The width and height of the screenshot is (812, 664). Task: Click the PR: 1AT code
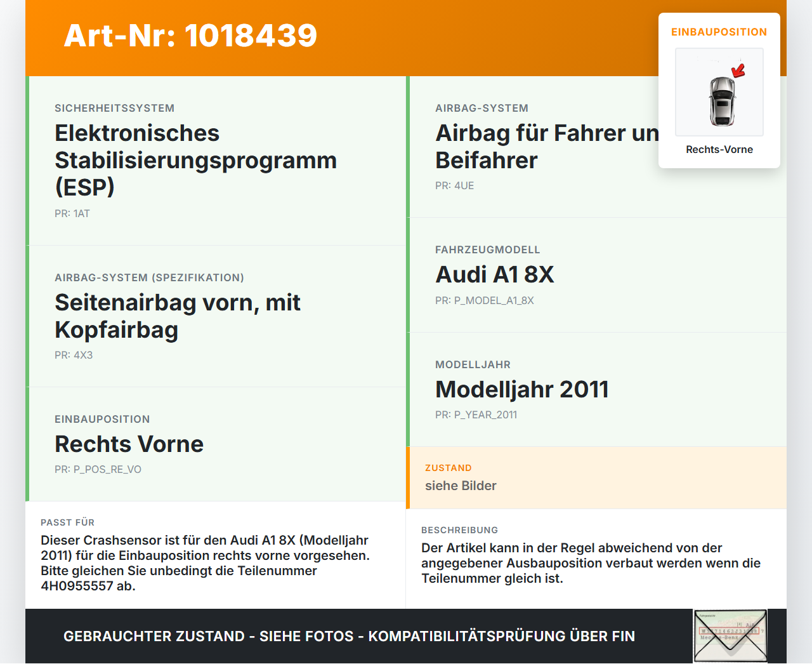click(72, 213)
